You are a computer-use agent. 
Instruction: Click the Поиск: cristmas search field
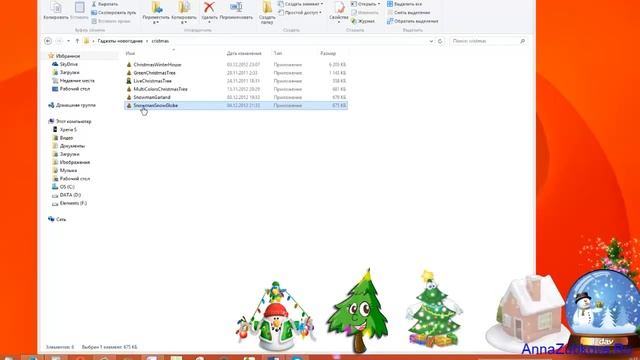coord(488,41)
